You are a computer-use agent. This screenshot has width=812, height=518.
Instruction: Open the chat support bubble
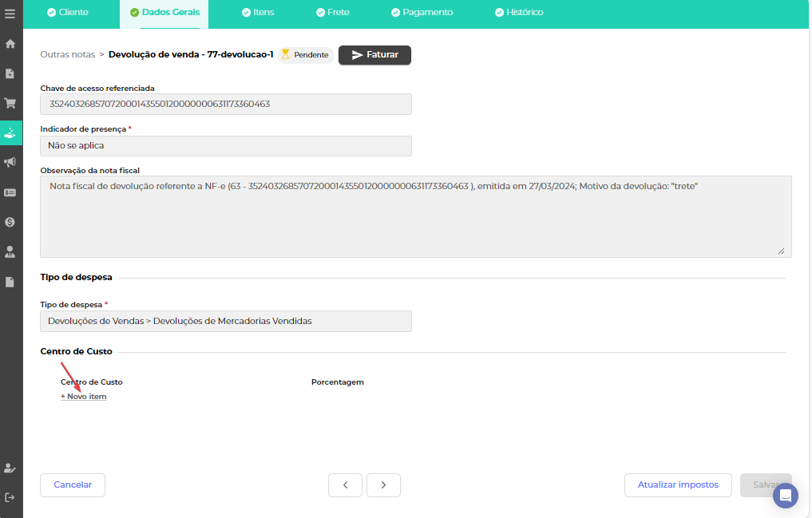coord(785,496)
